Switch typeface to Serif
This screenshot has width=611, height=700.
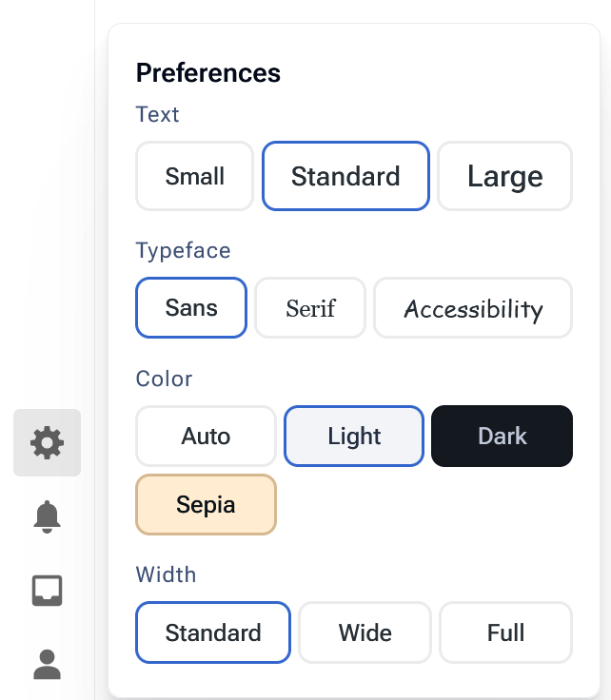[x=310, y=308]
